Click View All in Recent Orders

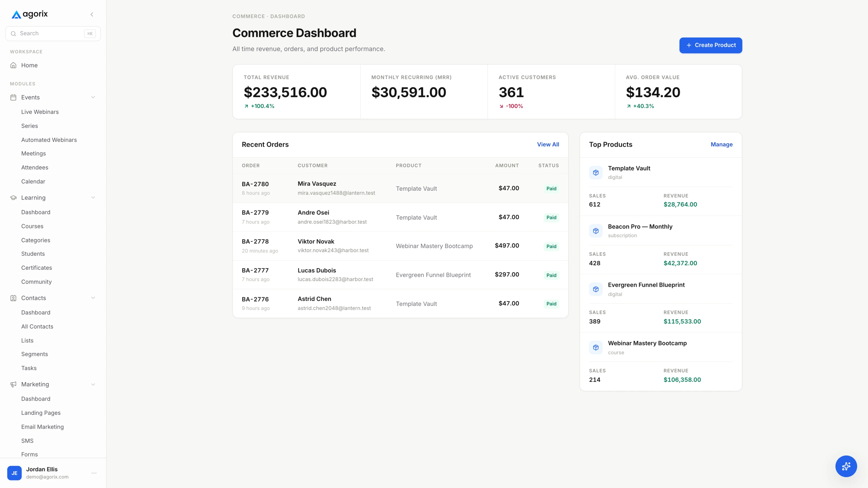pyautogui.click(x=548, y=145)
